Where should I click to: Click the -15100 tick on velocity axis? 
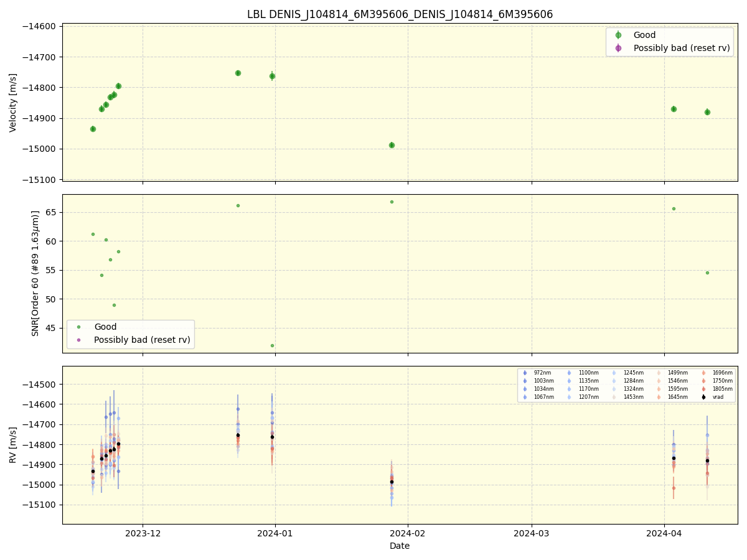(x=39, y=180)
